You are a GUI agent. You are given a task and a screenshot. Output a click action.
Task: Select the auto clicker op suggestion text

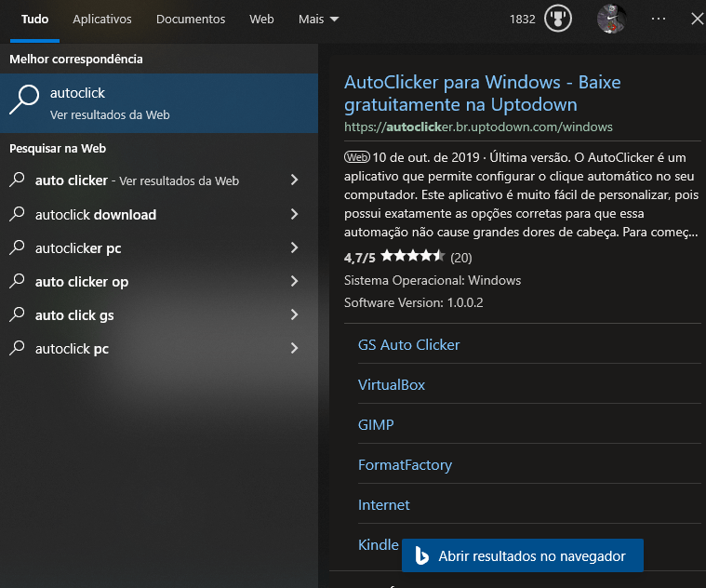coord(82,282)
